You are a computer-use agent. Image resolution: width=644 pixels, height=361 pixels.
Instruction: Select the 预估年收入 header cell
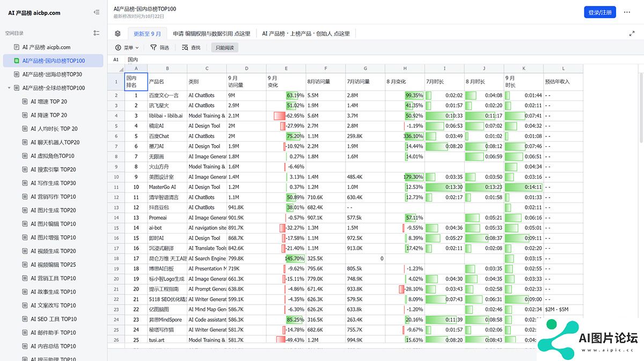point(563,82)
